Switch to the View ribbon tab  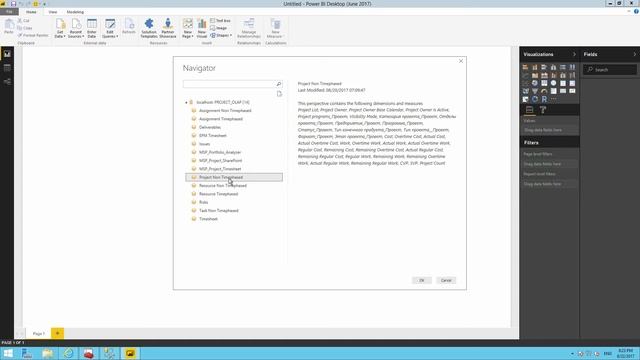pos(53,12)
